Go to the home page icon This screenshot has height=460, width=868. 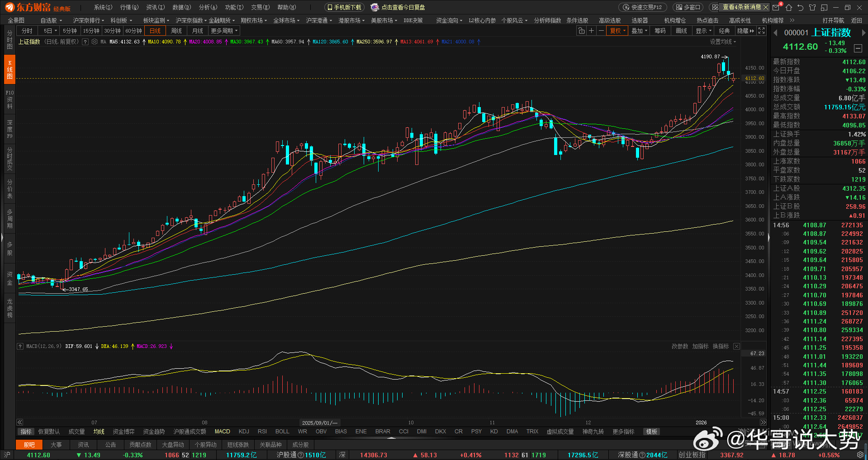tap(789, 7)
